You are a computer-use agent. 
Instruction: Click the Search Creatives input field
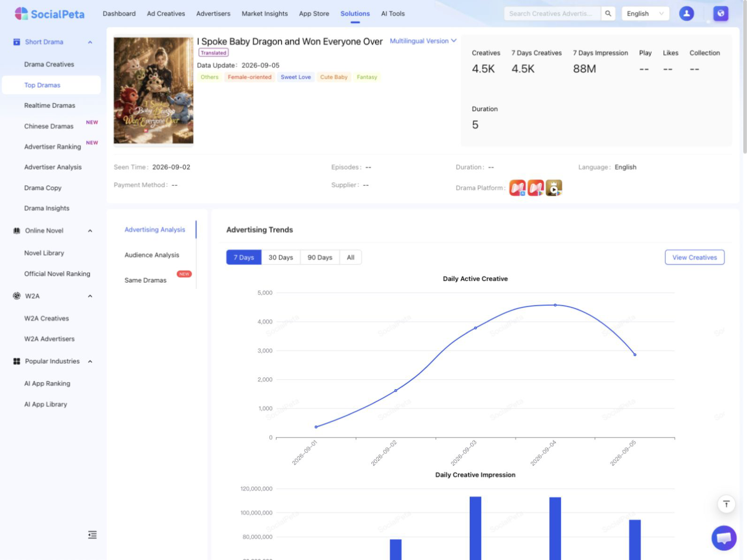(552, 14)
